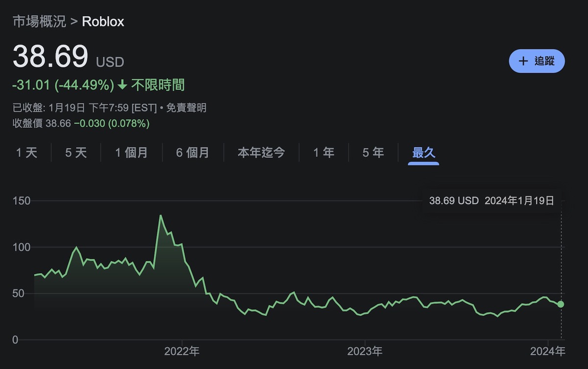Viewport: 588px width, 369px height.
Task: Open the 免責聲明 disclaimer link
Action: [x=186, y=108]
